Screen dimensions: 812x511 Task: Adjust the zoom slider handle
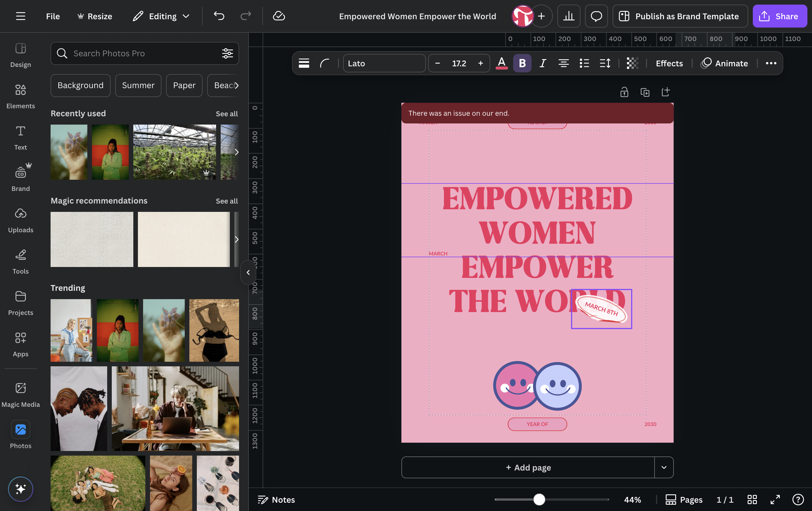539,499
